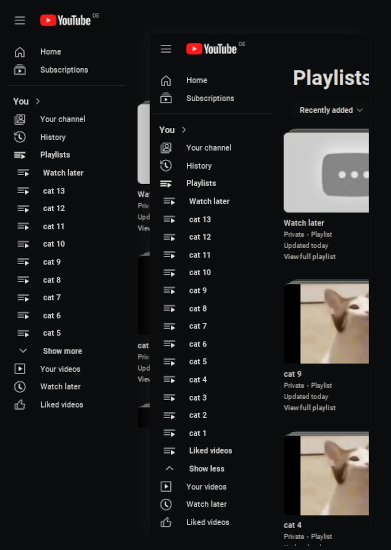Click cat 13 playlist icon in left sidebar

click(23, 191)
